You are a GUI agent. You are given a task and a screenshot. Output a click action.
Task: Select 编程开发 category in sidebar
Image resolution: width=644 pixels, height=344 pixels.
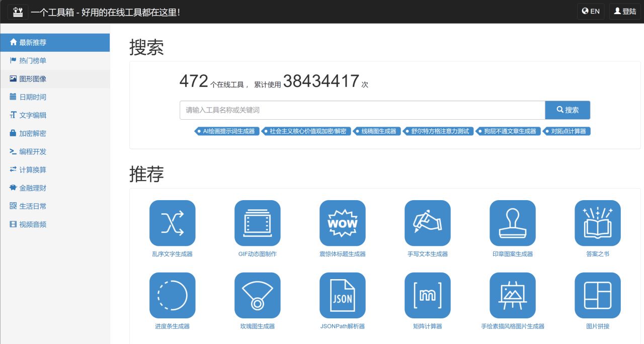(x=55, y=151)
